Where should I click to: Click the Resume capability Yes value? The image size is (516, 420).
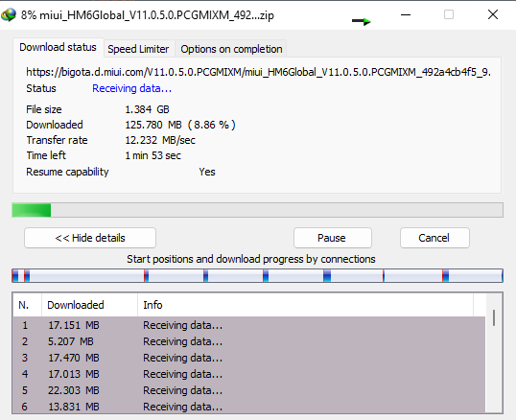(207, 172)
